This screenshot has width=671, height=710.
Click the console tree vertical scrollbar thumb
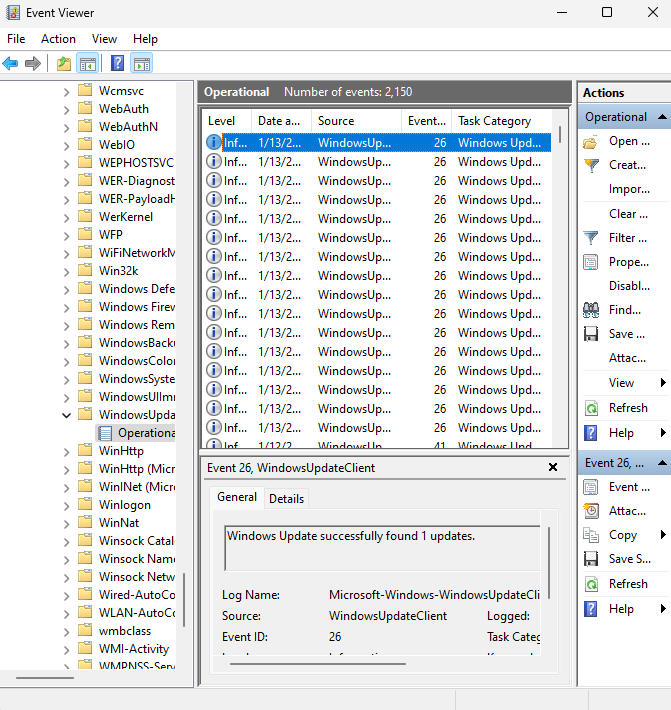[x=184, y=600]
